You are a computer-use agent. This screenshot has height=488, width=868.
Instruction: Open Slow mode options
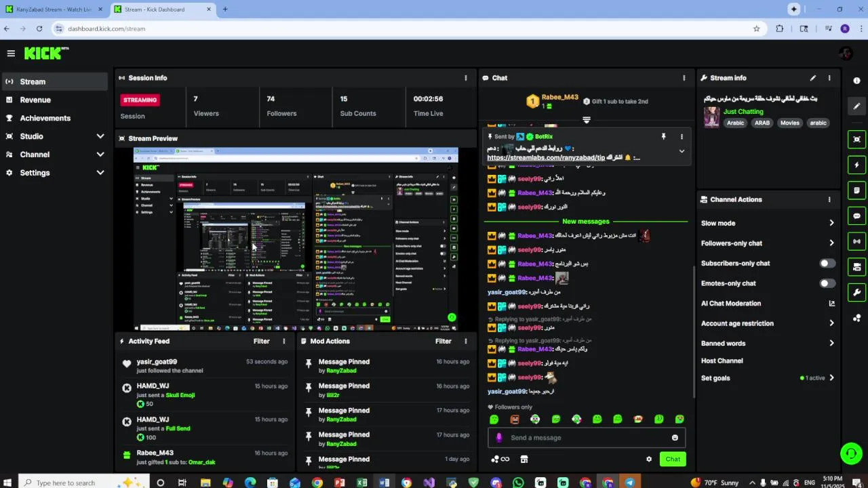point(768,223)
